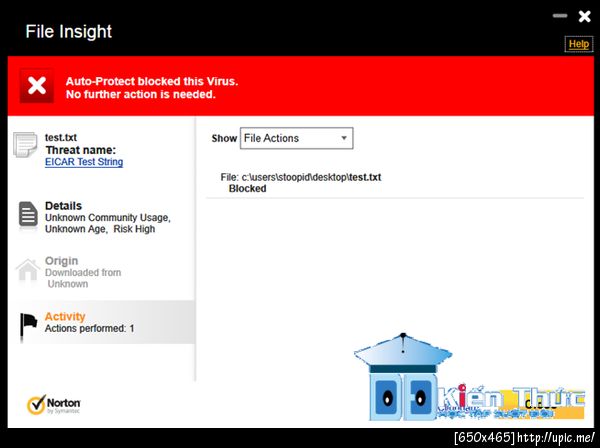Click the 'Unknown Community Usage' details text
The width and height of the screenshot is (600, 448).
click(x=108, y=218)
